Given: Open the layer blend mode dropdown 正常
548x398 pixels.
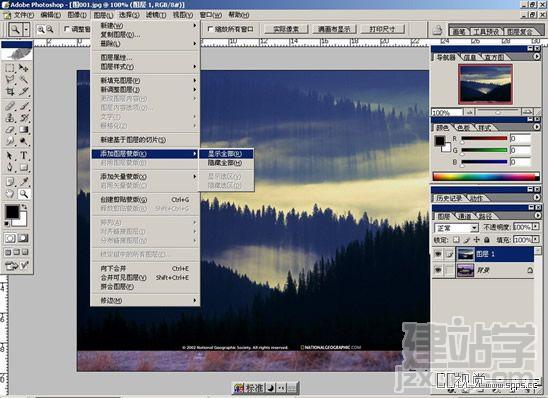Looking at the screenshot, I should tap(456, 228).
